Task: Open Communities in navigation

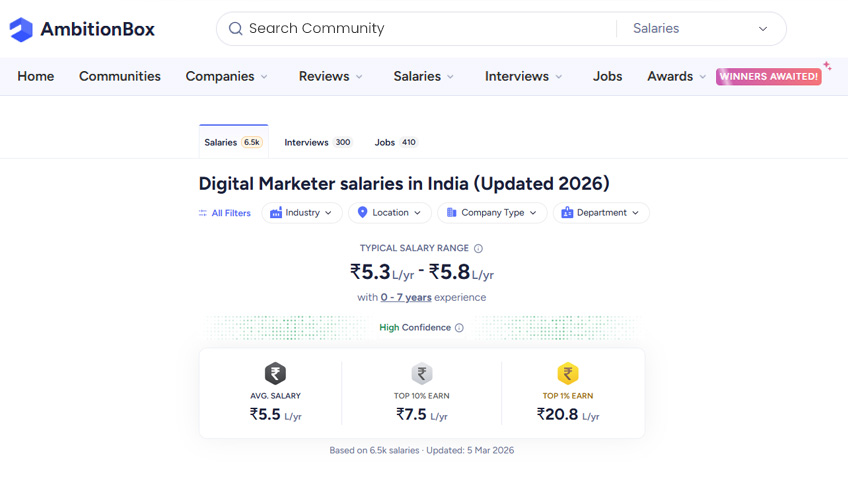Action: coord(120,76)
